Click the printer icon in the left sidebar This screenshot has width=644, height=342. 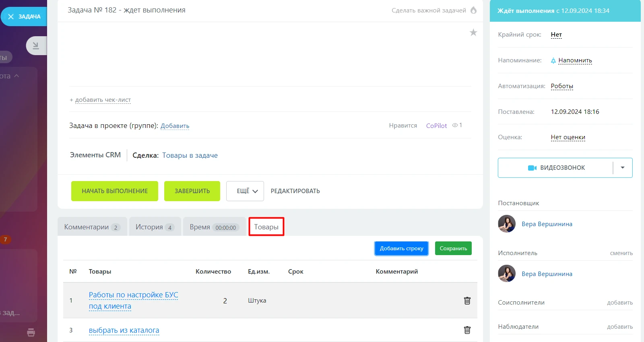tap(31, 332)
